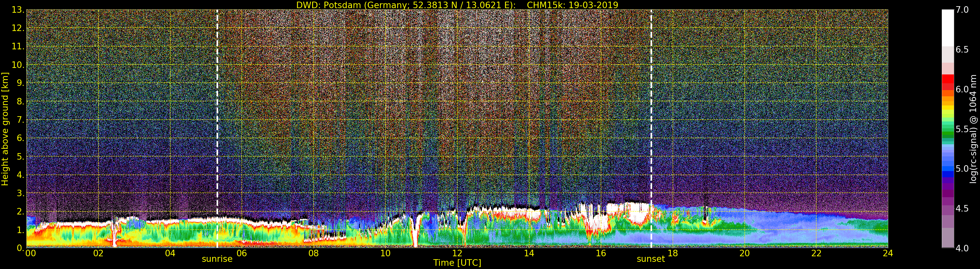Click the colorbar tick value '4.5'

coord(962,209)
